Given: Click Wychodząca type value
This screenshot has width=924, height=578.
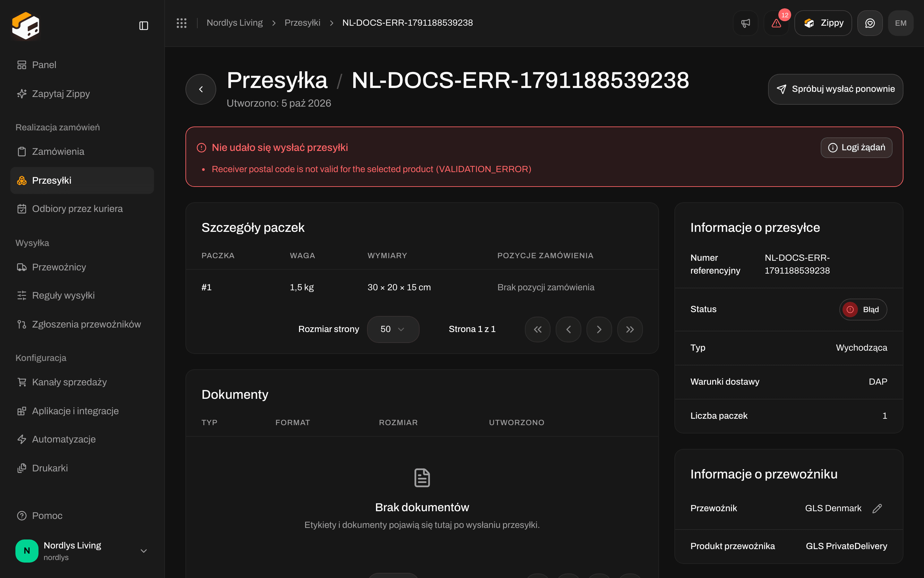Looking at the screenshot, I should [861, 347].
